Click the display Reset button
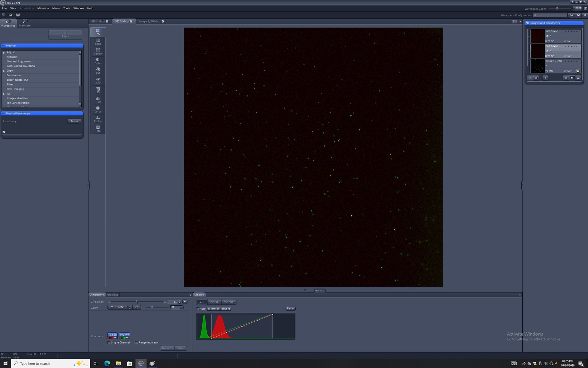Image resolution: width=588 pixels, height=368 pixels. [x=291, y=309]
